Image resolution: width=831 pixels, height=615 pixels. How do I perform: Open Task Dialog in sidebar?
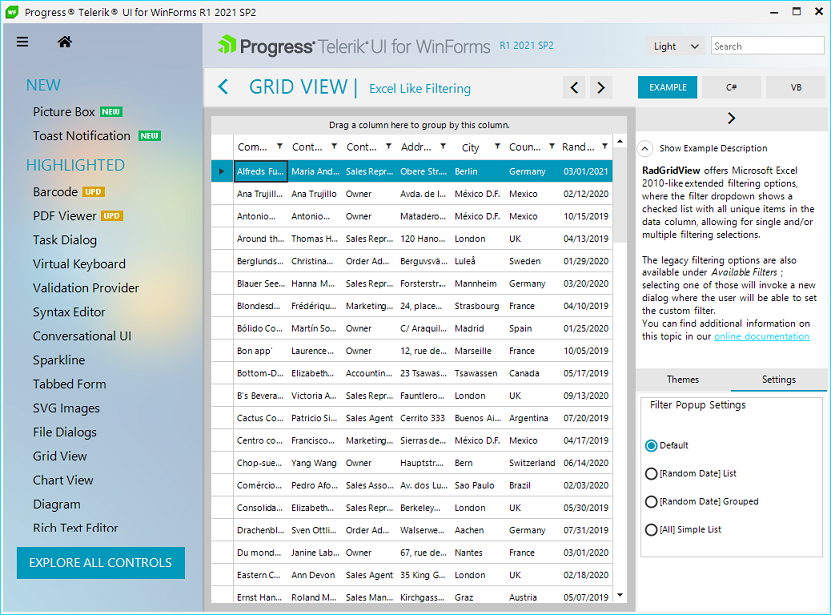click(x=65, y=240)
